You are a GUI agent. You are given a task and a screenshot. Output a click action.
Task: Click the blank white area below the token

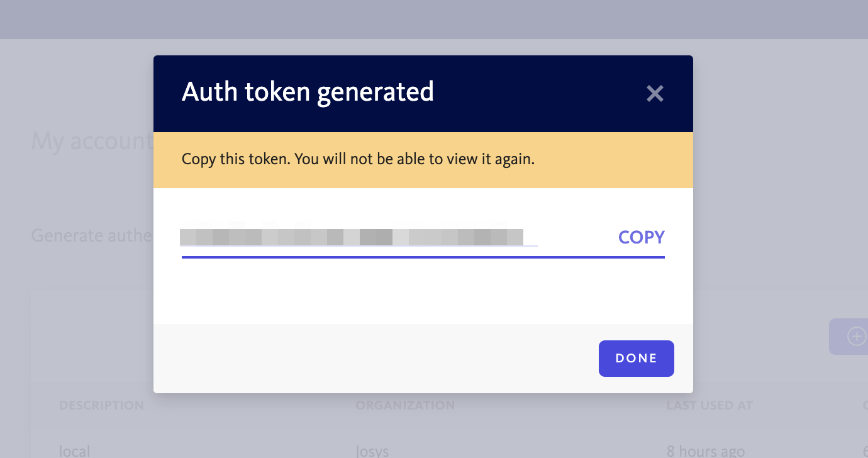(x=423, y=293)
